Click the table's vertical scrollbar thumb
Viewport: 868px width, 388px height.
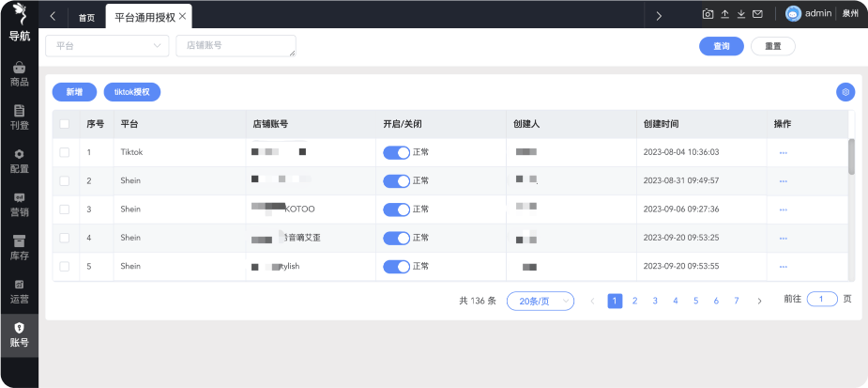coord(851,157)
